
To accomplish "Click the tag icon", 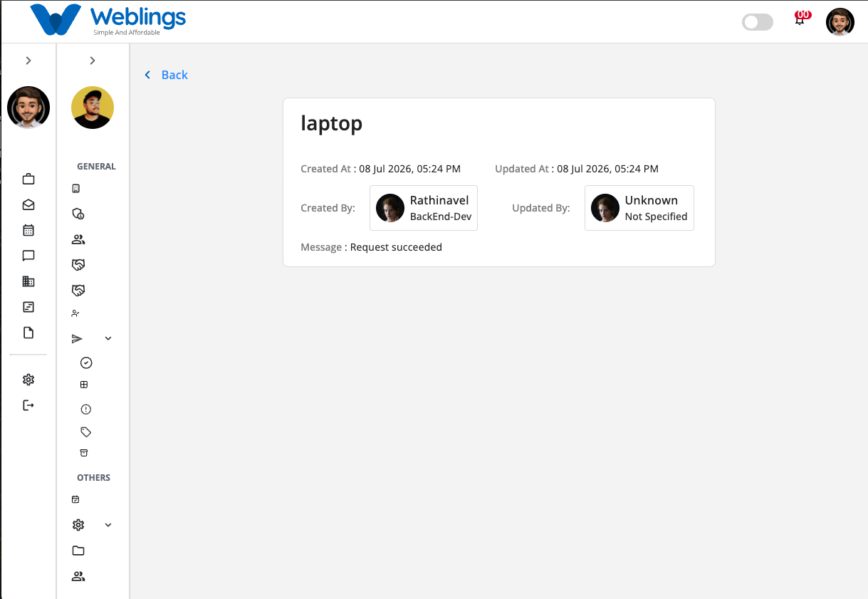I will point(86,432).
